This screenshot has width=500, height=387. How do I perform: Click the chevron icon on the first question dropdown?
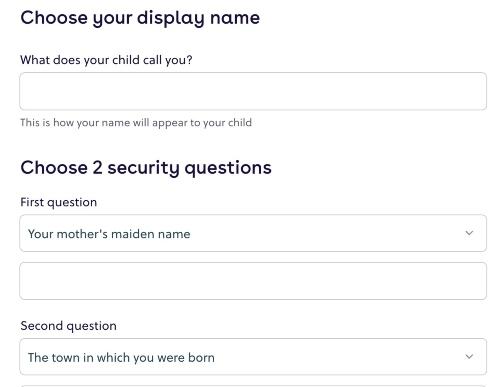click(x=469, y=233)
